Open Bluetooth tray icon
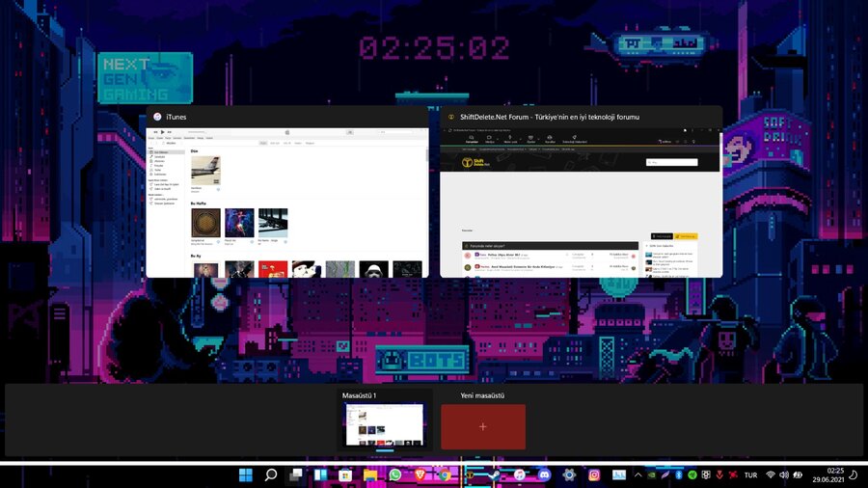The width and height of the screenshot is (868, 488). click(x=679, y=474)
